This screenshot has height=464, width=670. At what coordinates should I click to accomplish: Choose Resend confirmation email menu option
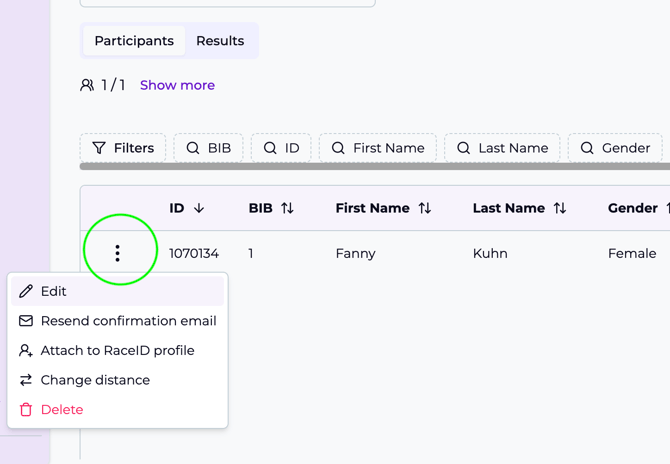coord(128,321)
